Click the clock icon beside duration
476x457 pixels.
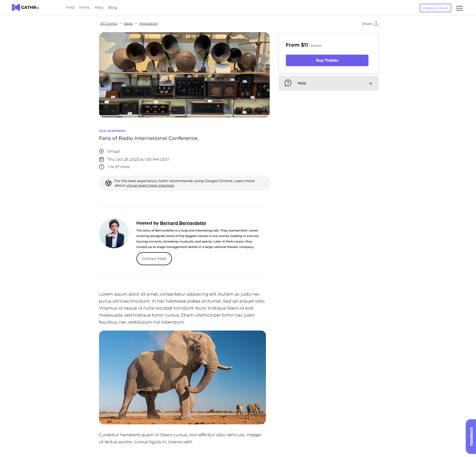(102, 167)
